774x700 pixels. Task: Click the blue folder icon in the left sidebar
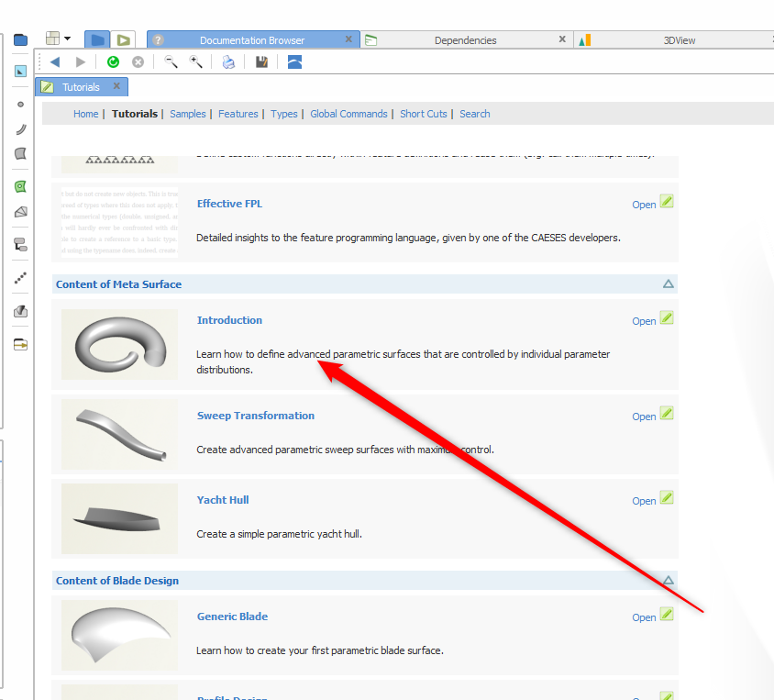pyautogui.click(x=20, y=40)
